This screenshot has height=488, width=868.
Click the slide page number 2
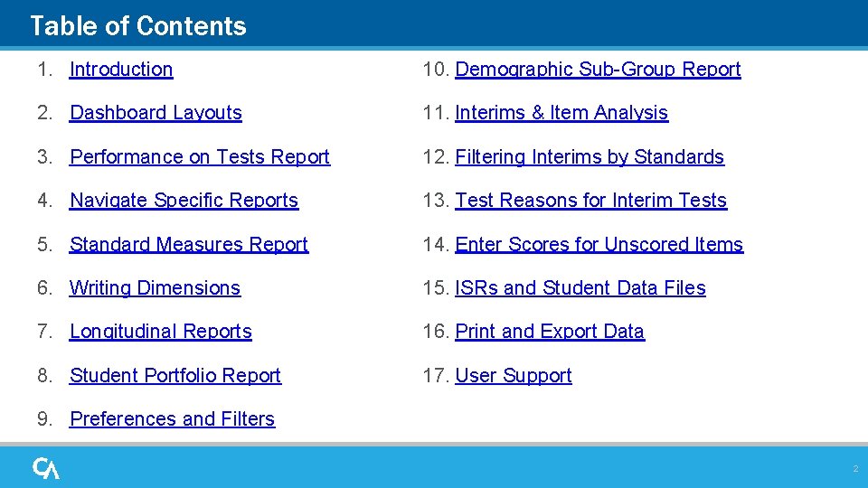(x=855, y=469)
